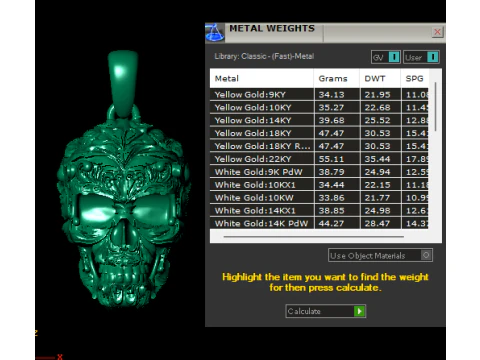
Task: Click the 35.44 DWT value
Action: (x=377, y=159)
